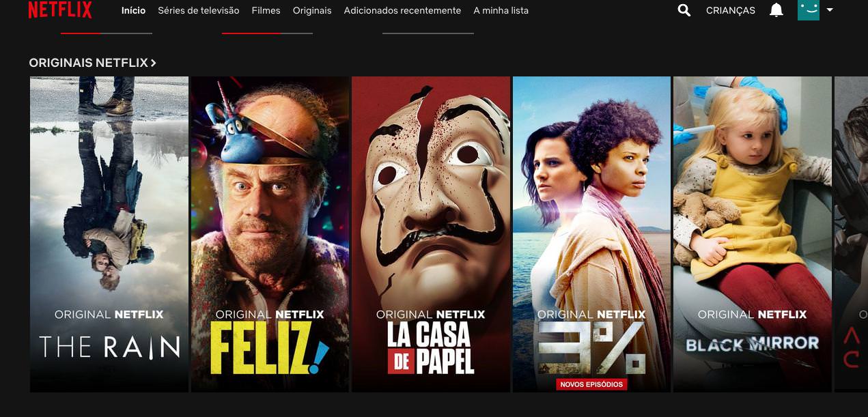Switch to the Crianças section
868x417 pixels.
point(731,10)
